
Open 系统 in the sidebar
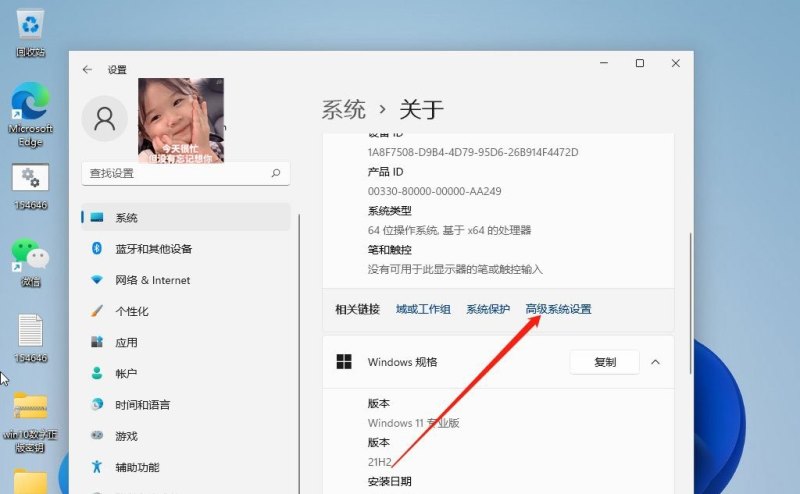click(186, 217)
